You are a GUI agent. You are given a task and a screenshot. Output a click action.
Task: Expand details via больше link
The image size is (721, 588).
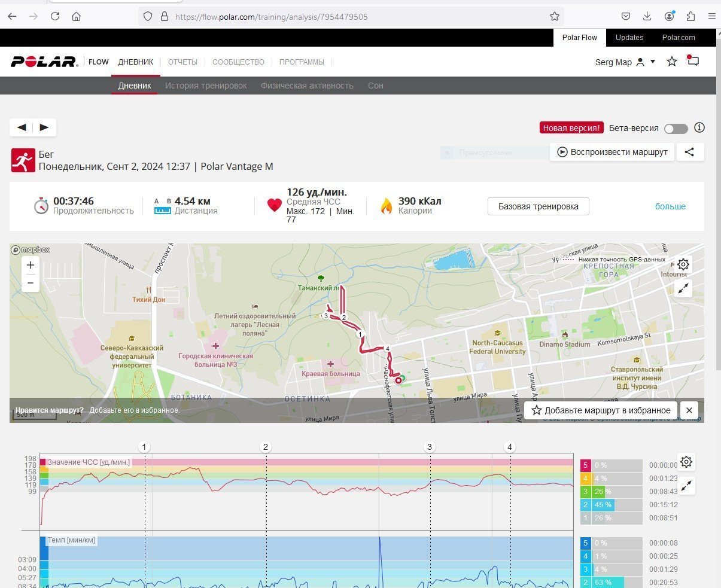pos(670,206)
